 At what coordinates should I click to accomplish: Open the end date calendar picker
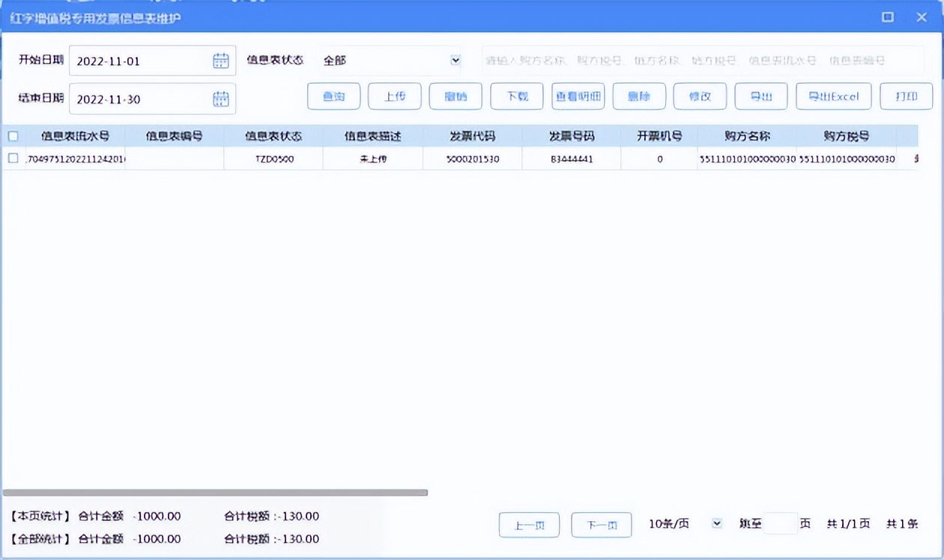pyautogui.click(x=220, y=99)
